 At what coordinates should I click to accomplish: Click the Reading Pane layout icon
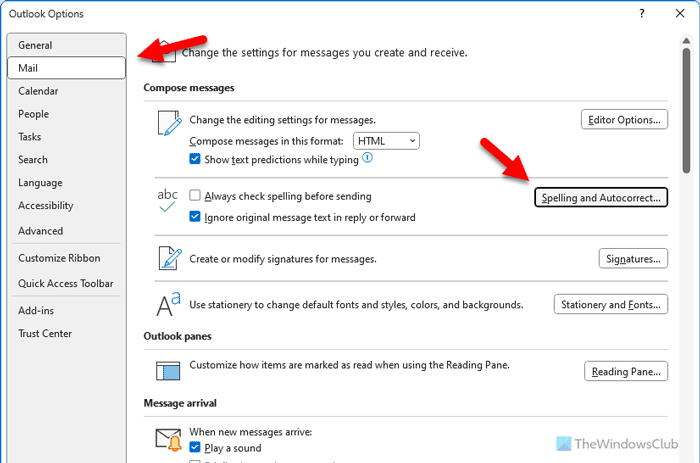(x=167, y=371)
